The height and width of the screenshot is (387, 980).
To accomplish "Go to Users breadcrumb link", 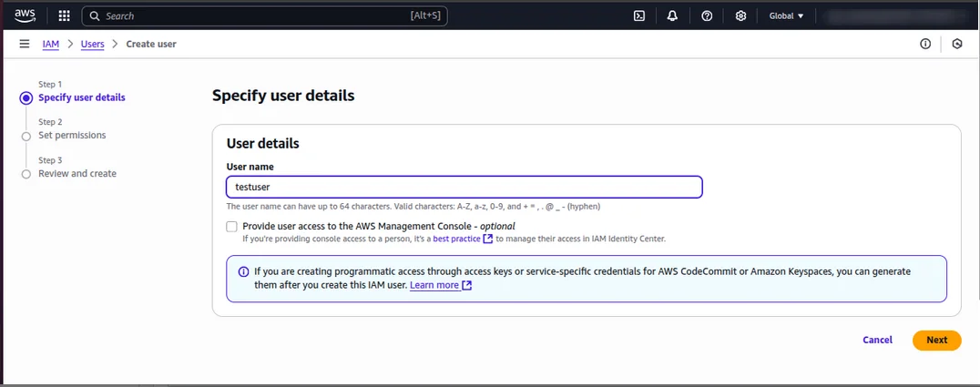I will [x=92, y=44].
